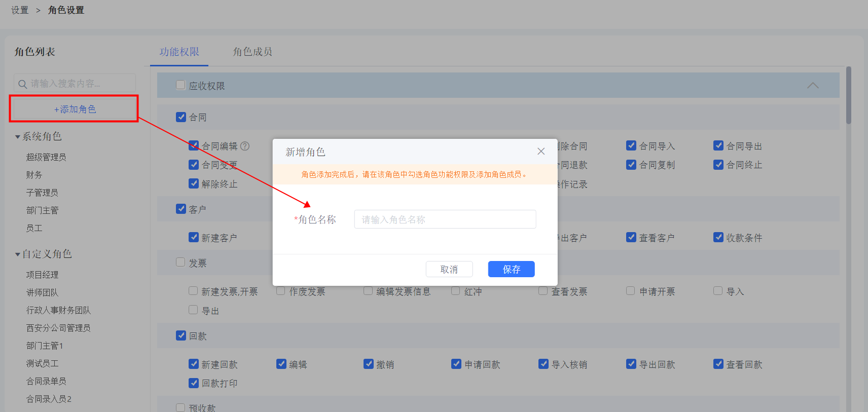The height and width of the screenshot is (412, 868).
Task: Click the search magnifier icon in role list
Action: [22, 84]
